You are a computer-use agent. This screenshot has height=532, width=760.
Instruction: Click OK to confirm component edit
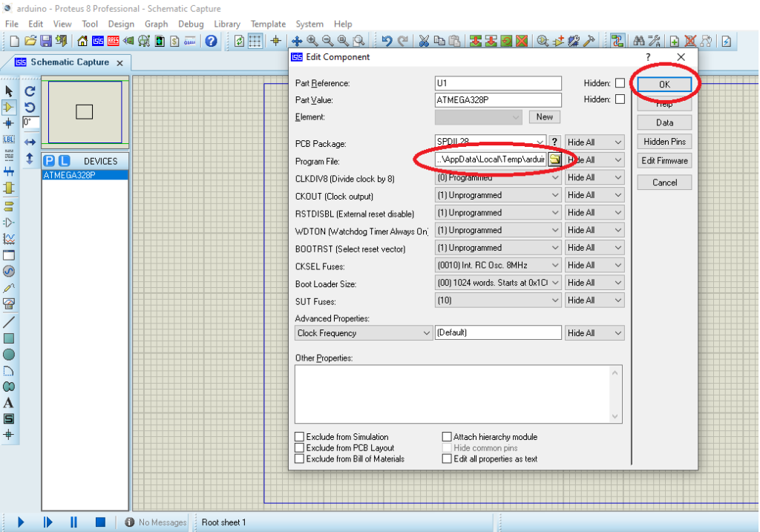point(664,85)
